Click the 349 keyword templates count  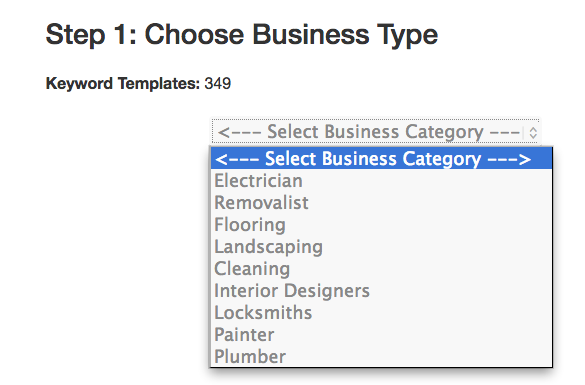218,84
